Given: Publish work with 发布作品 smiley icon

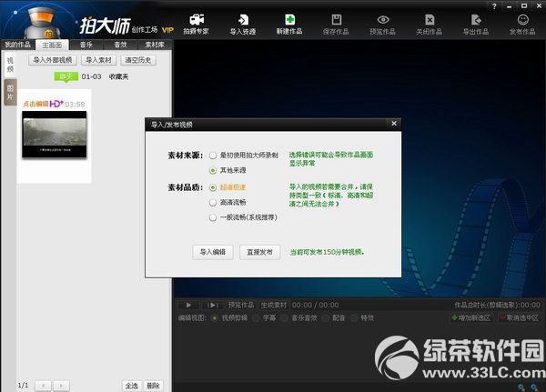Looking at the screenshot, I should coord(522,24).
